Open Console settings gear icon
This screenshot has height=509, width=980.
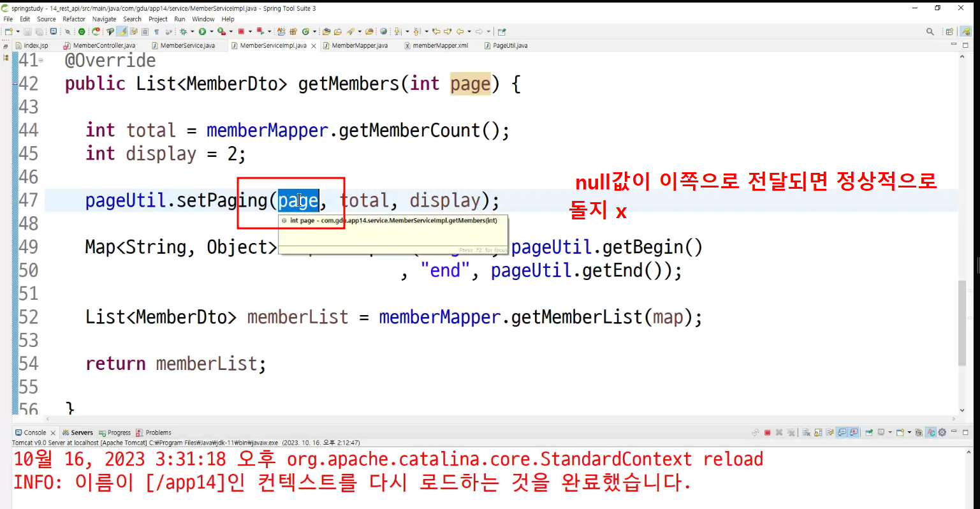942,432
